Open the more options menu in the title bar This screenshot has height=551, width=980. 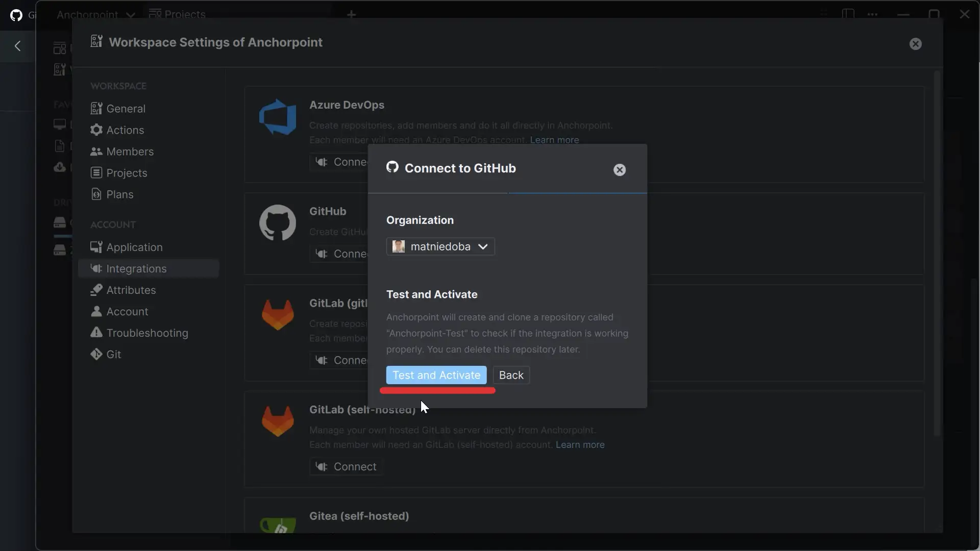click(873, 15)
